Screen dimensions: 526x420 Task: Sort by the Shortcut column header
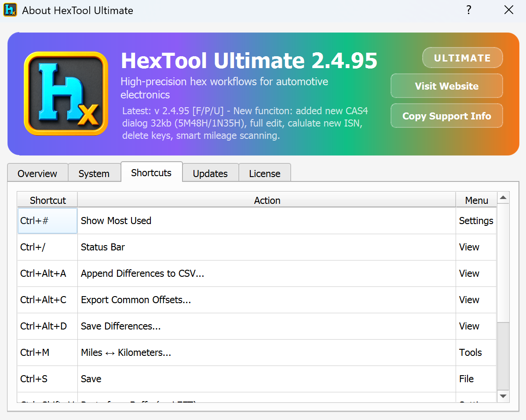point(47,200)
